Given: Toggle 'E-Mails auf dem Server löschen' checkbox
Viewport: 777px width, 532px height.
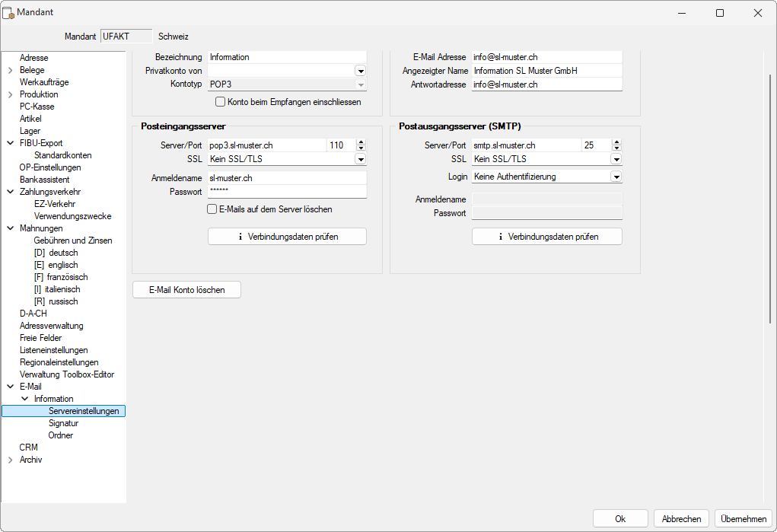Looking at the screenshot, I should (212, 209).
